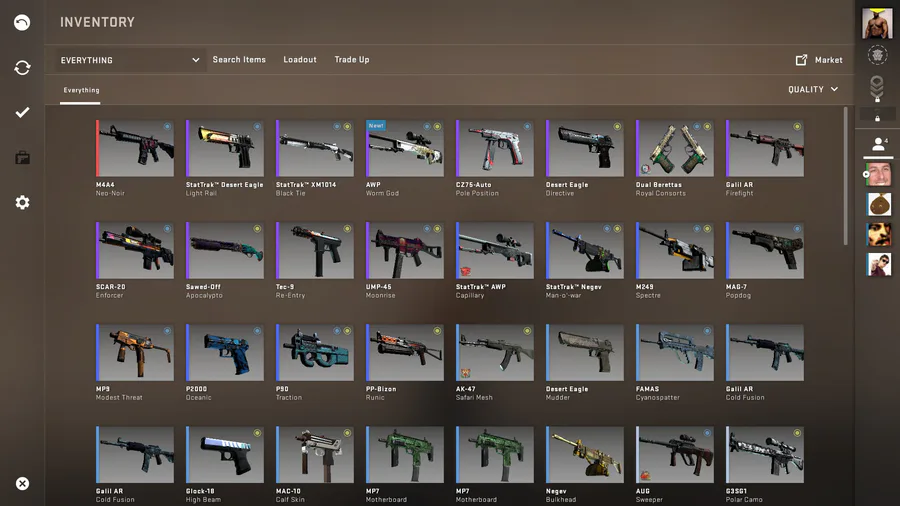Screen dimensions: 900x506
Task: Switch to the Loadout tab
Action: (300, 60)
